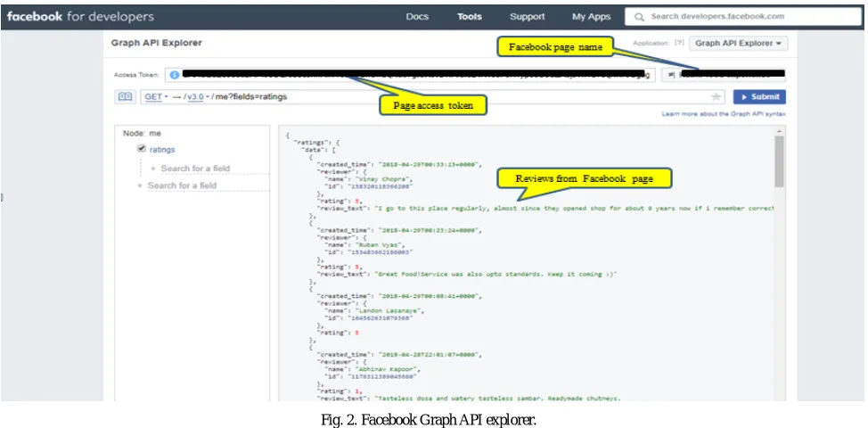Click the flag icon on page selector

(671, 75)
